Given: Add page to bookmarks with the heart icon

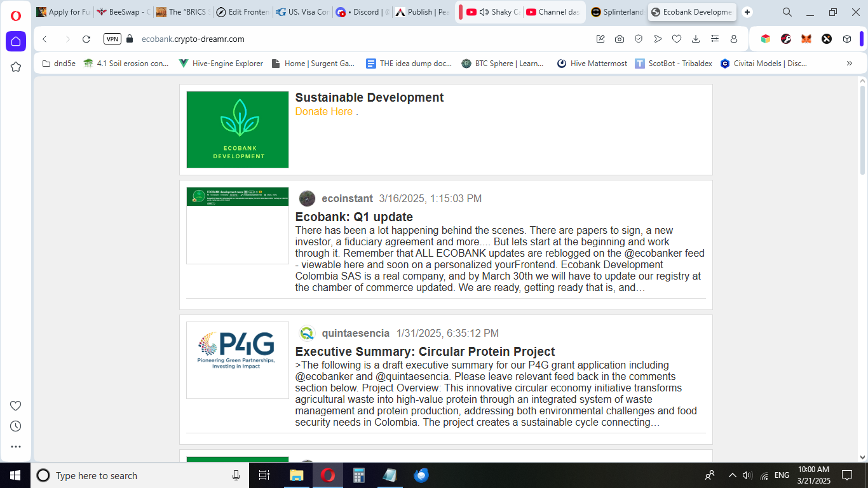Looking at the screenshot, I should (x=677, y=39).
